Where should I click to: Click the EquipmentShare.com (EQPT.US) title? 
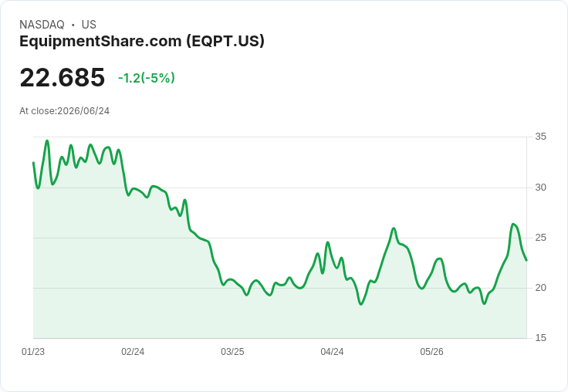(142, 42)
